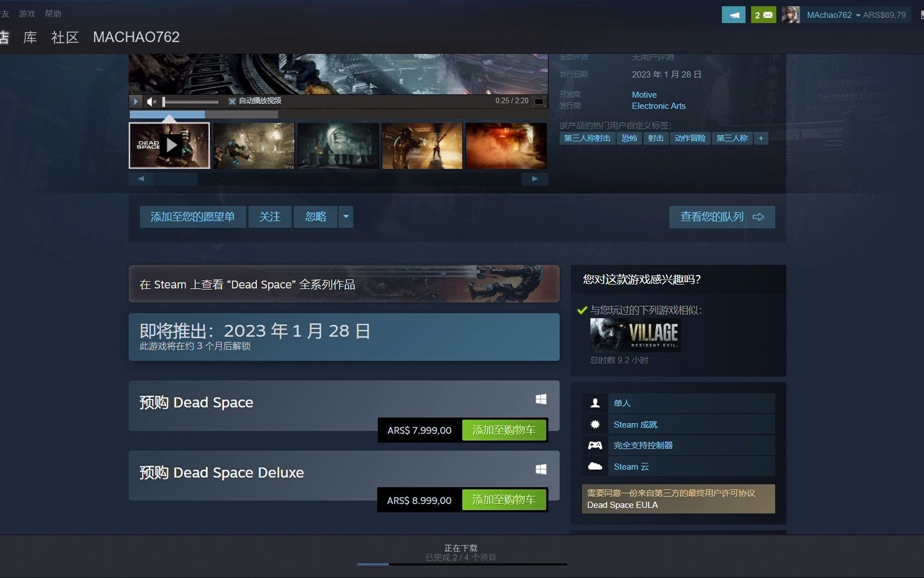Select the Dead Space trailer thumbnail
The height and width of the screenshot is (578, 924).
[x=170, y=146]
